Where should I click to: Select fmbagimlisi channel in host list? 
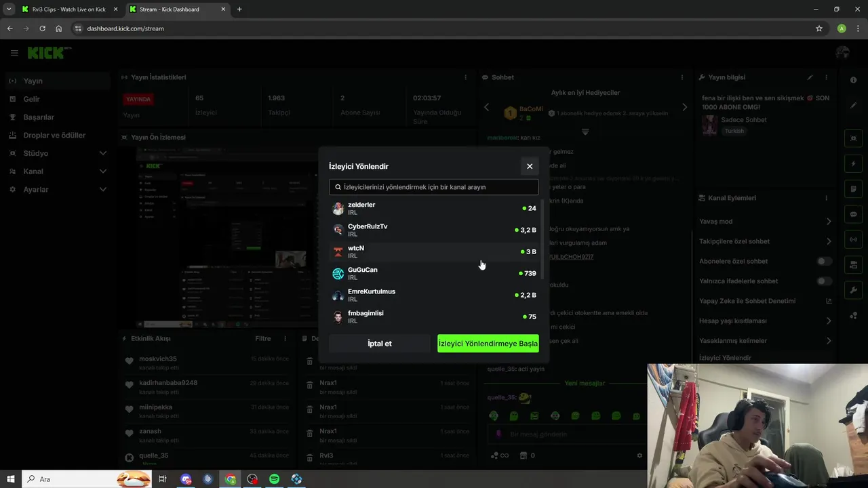click(434, 317)
